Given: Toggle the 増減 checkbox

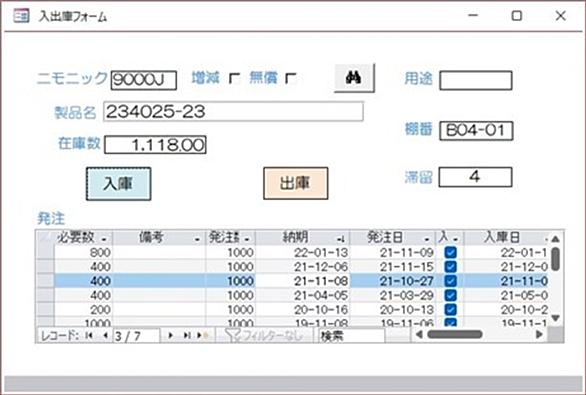Looking at the screenshot, I should (x=234, y=78).
